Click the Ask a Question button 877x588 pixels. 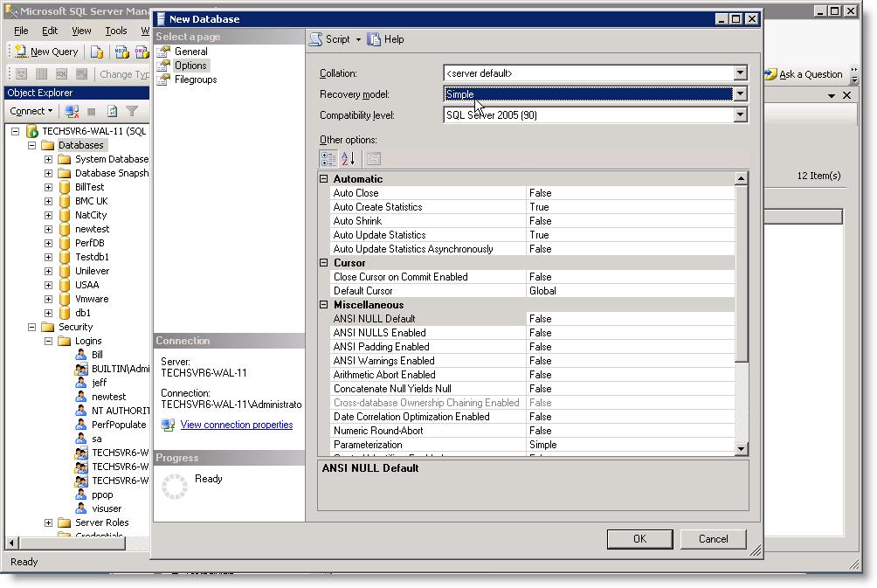[x=804, y=74]
